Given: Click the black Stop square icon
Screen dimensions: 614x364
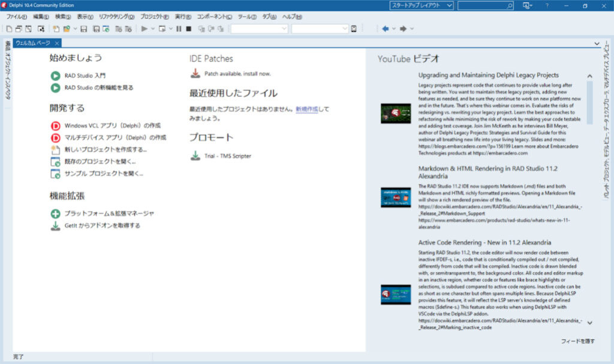Looking at the screenshot, I should point(188,29).
